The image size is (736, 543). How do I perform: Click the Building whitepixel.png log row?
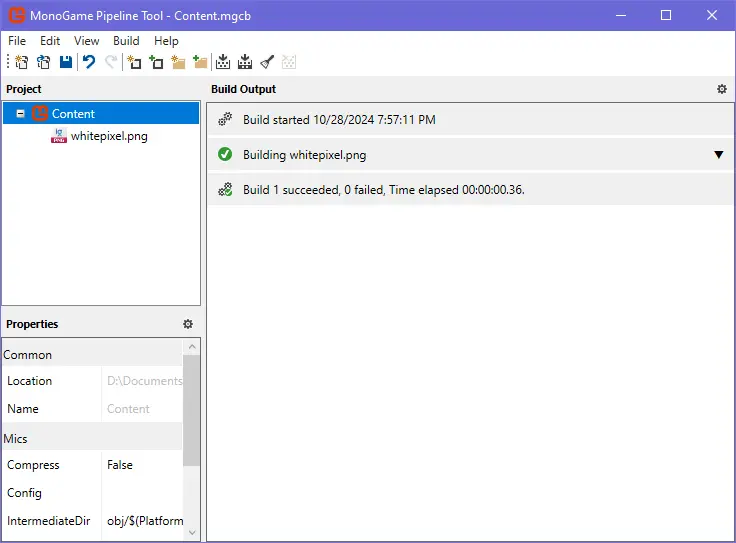[x=470, y=154]
